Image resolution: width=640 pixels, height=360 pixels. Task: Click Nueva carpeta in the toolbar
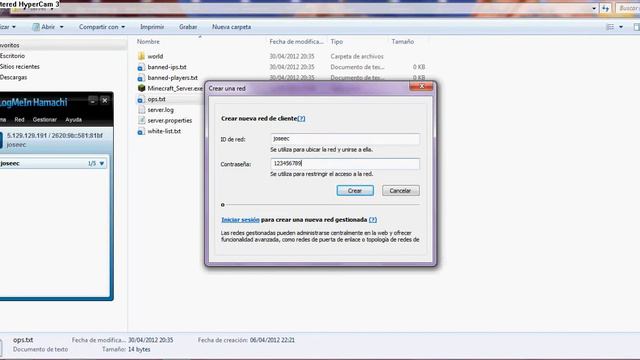coord(231,27)
